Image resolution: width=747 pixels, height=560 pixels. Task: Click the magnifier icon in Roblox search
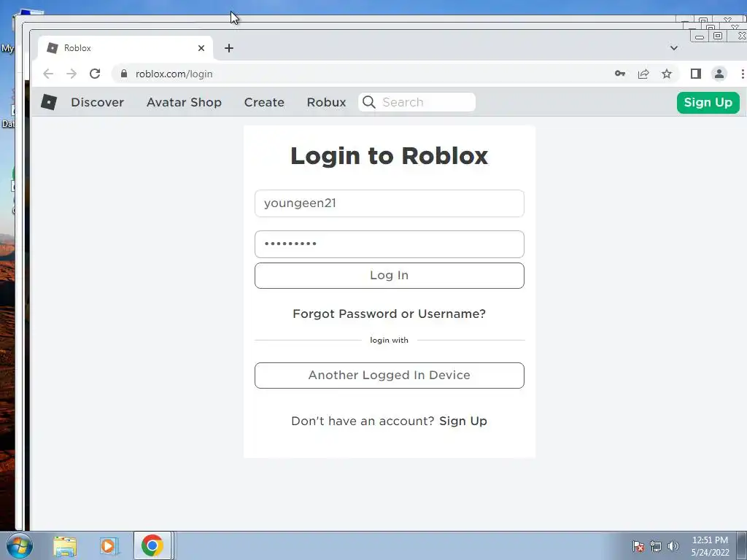368,102
